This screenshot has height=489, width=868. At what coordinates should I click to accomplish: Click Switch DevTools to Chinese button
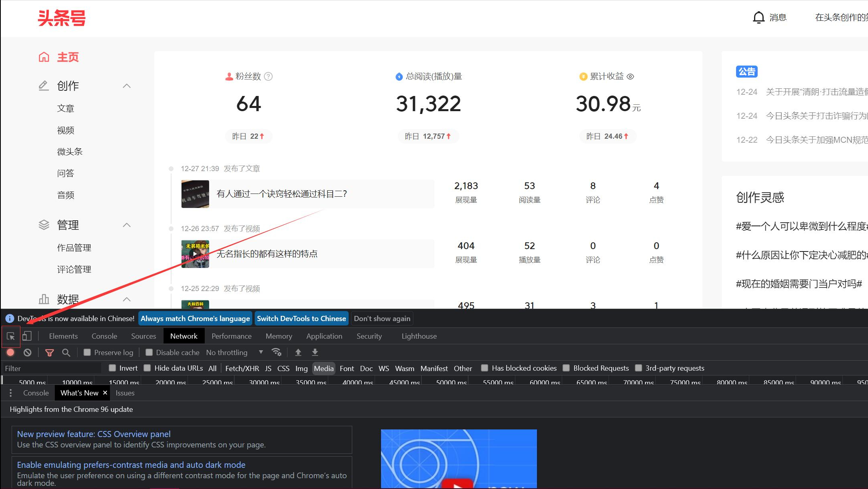[x=301, y=319]
